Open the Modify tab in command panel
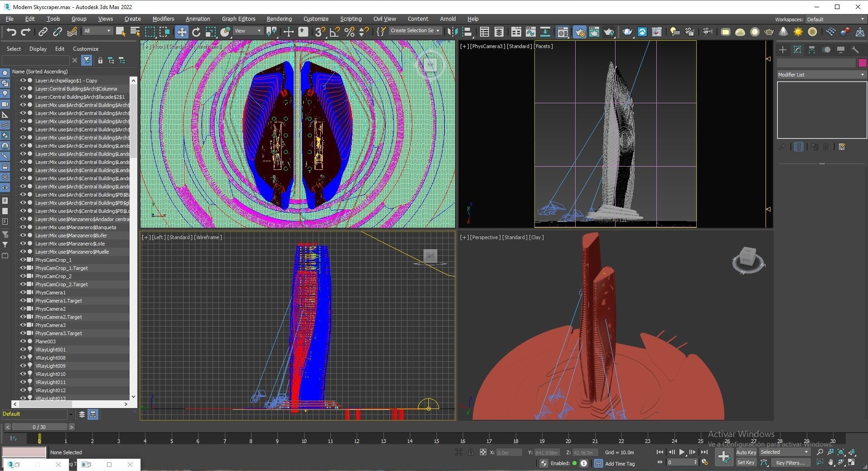Image resolution: width=868 pixels, height=471 pixels. pyautogui.click(x=797, y=50)
